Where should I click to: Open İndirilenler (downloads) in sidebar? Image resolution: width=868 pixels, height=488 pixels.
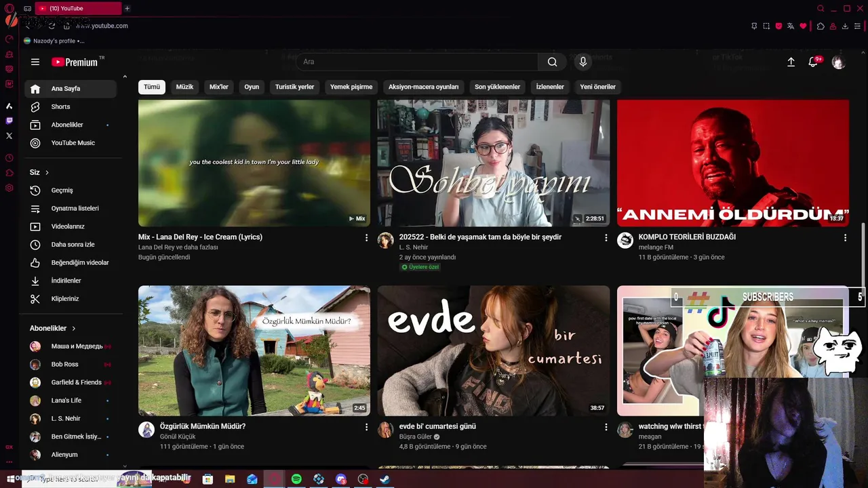71,281
